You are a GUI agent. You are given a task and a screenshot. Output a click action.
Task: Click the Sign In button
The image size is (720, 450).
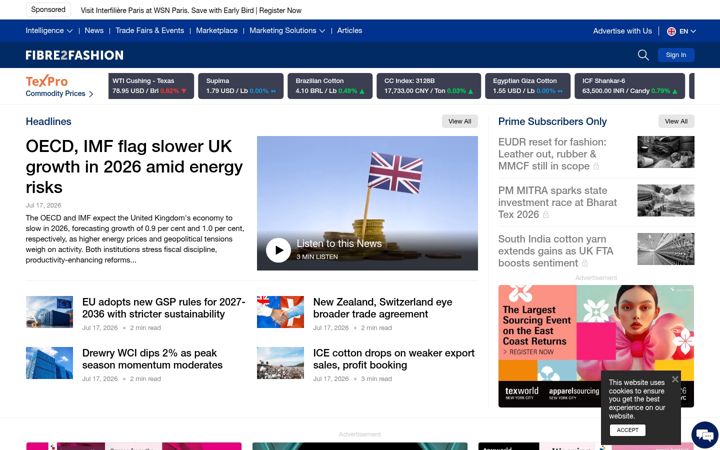click(x=676, y=55)
